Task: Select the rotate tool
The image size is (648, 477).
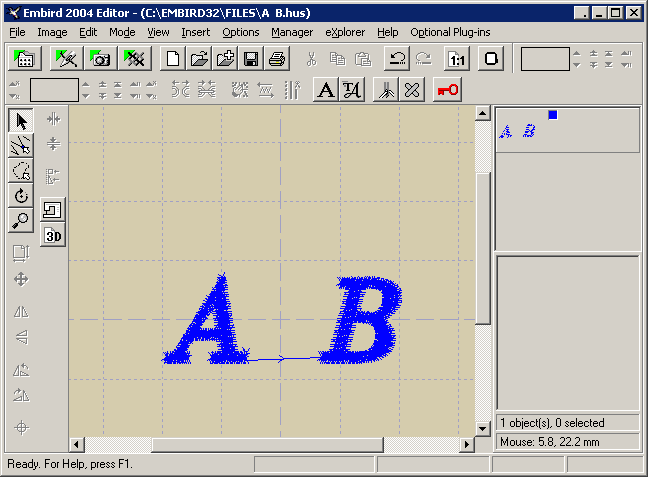Action: point(21,196)
